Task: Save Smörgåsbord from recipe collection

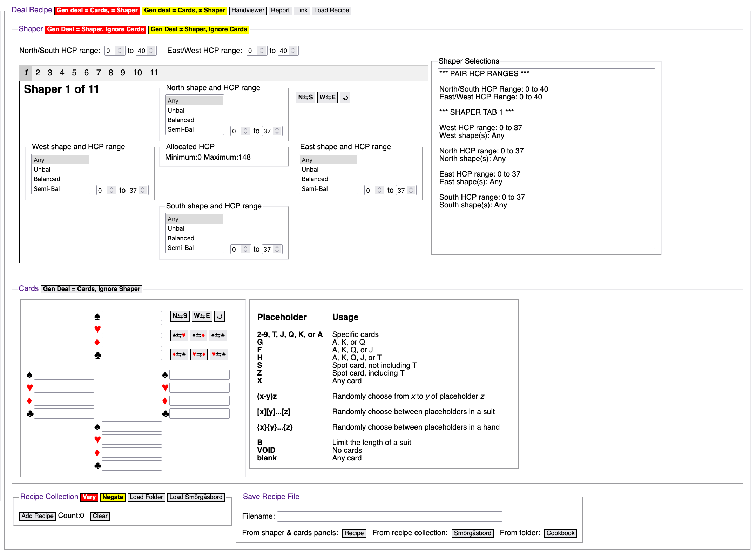Action: [473, 533]
